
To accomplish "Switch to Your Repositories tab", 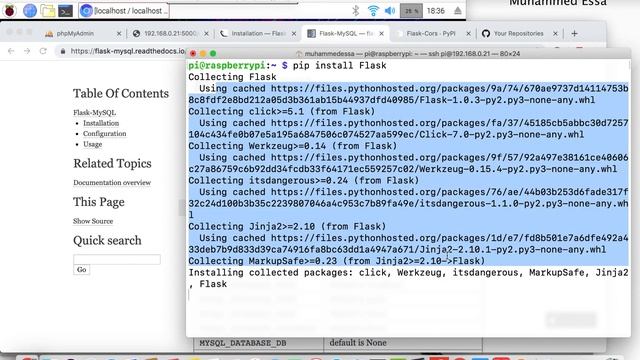I will point(518,33).
